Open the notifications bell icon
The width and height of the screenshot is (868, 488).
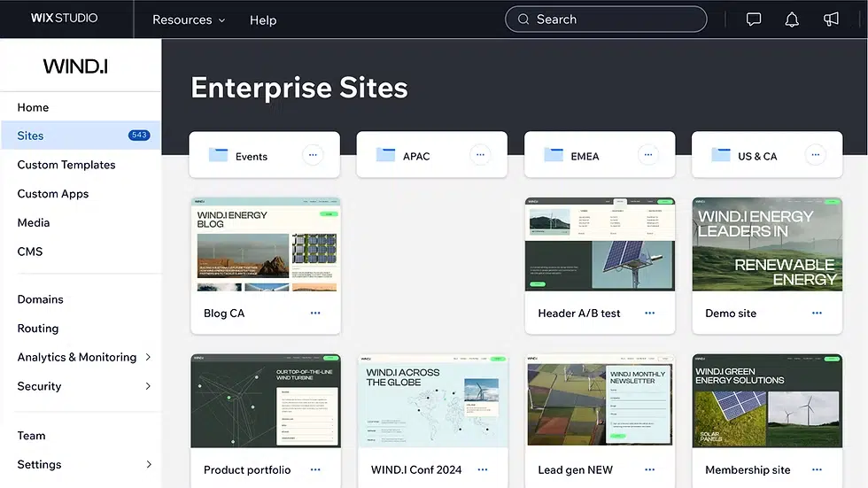pyautogui.click(x=792, y=19)
